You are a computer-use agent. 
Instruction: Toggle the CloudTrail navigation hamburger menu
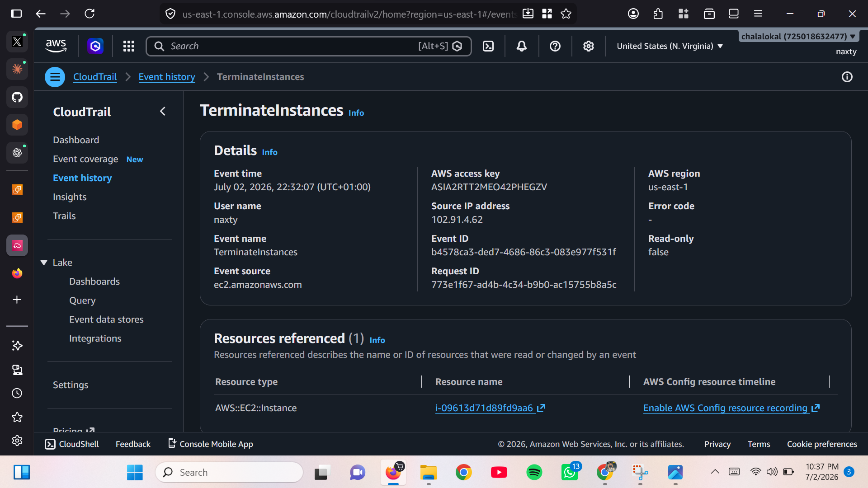55,77
